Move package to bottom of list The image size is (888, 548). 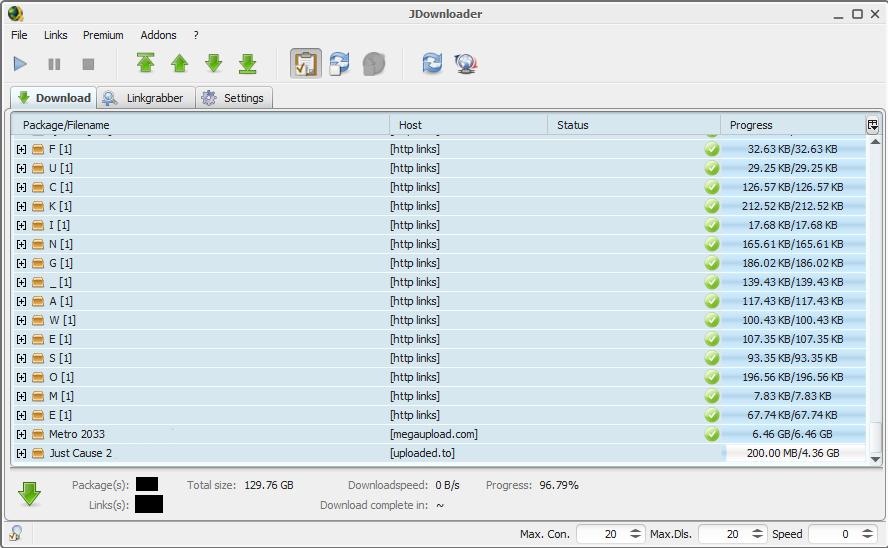tap(248, 64)
